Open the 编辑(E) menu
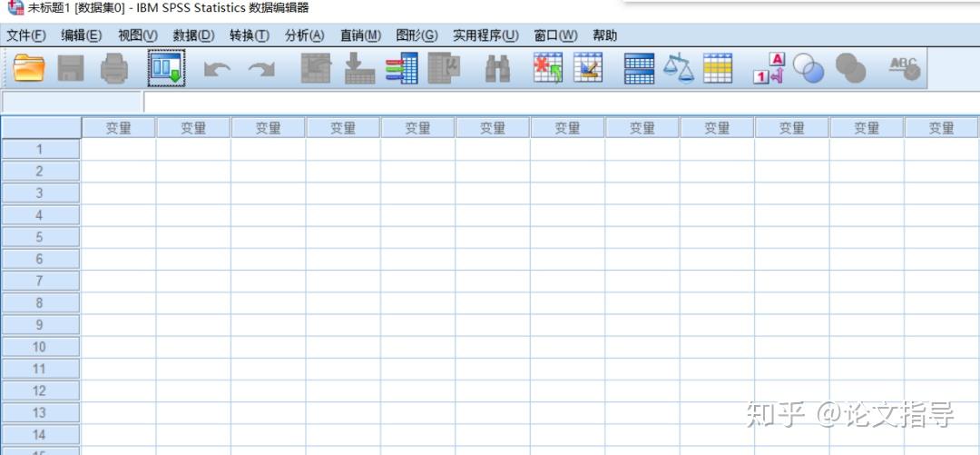The image size is (980, 455). [x=82, y=35]
